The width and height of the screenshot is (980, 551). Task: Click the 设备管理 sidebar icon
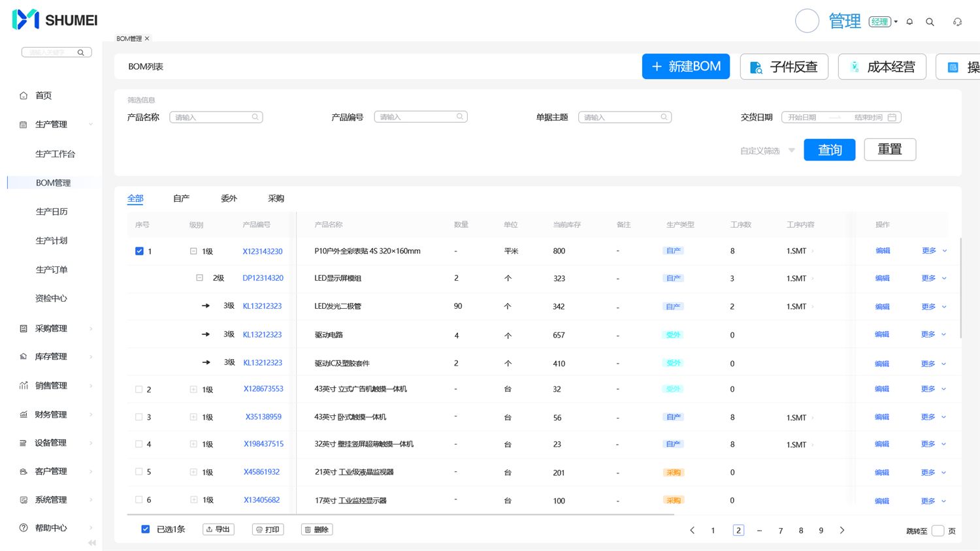coord(24,443)
